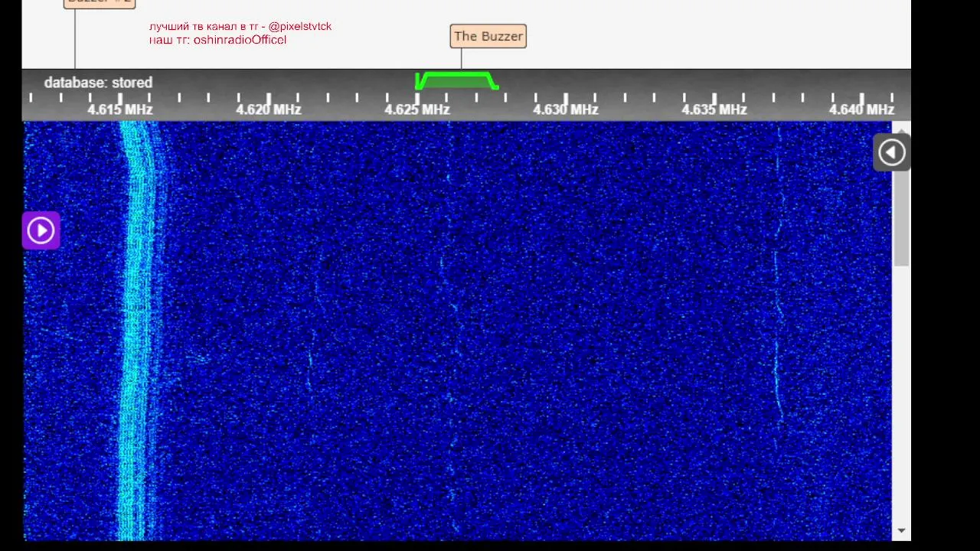Click the 4.630 MHz frequency label
The height and width of the screenshot is (551, 980).
566,109
